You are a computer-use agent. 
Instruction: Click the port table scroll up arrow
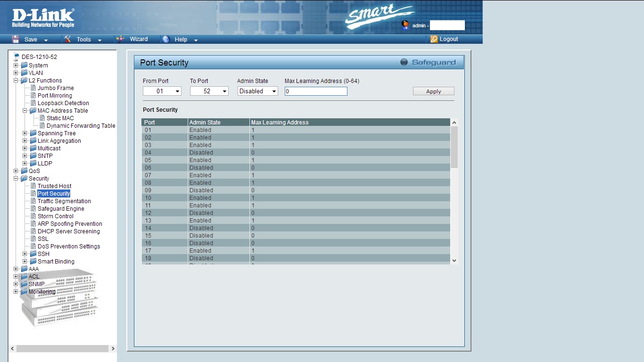click(454, 123)
